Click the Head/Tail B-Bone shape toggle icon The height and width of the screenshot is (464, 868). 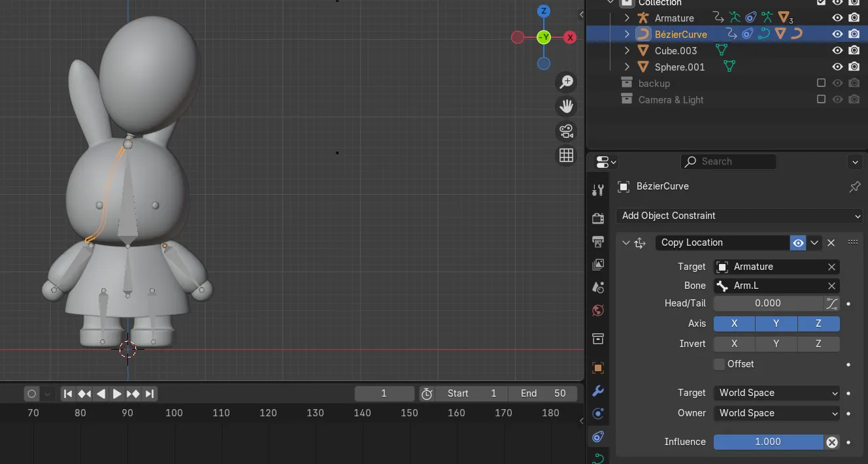pos(831,303)
